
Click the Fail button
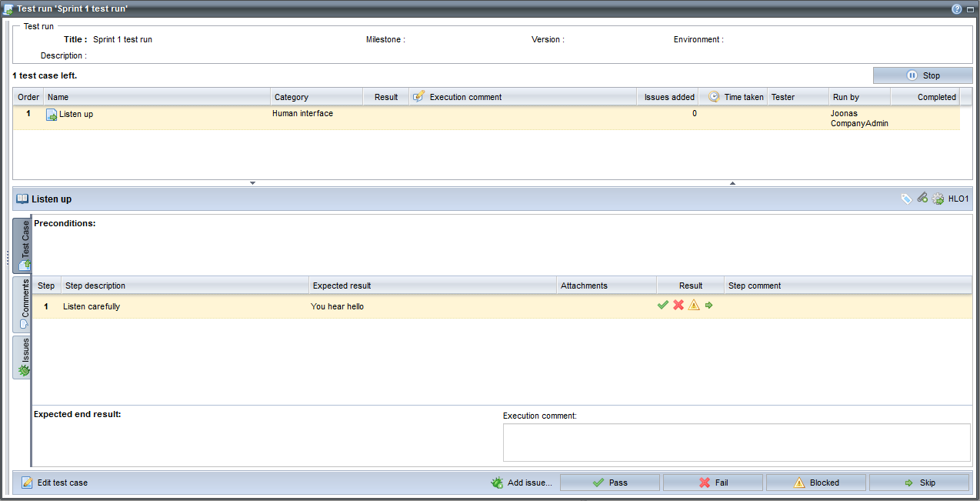coord(713,483)
